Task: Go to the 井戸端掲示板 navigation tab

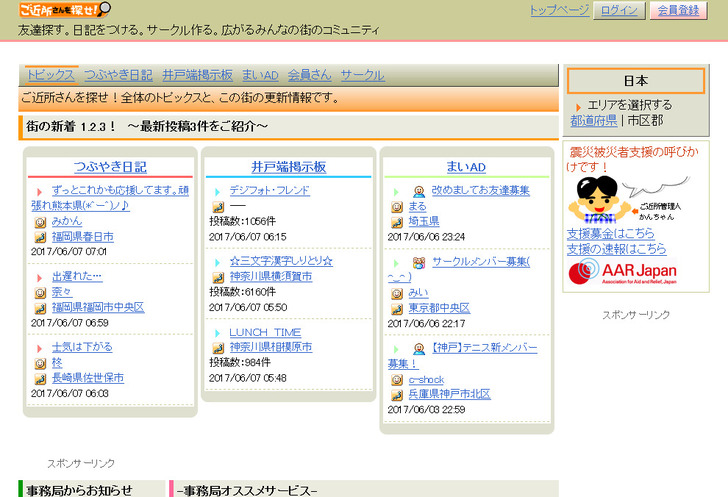Action: [197, 75]
